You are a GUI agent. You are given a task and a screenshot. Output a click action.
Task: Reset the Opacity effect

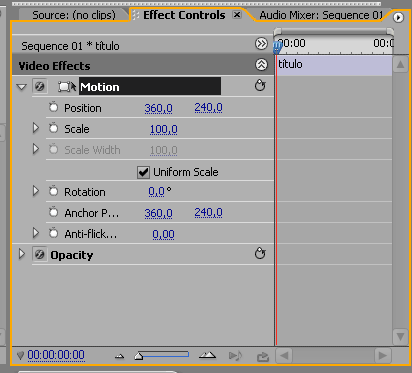pos(260,254)
